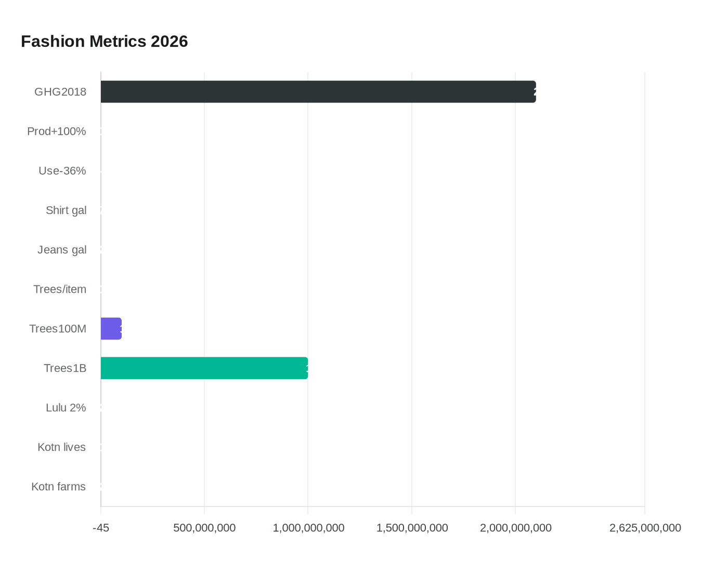
Task: Select the GHG2018 axis label
Action: [60, 92]
